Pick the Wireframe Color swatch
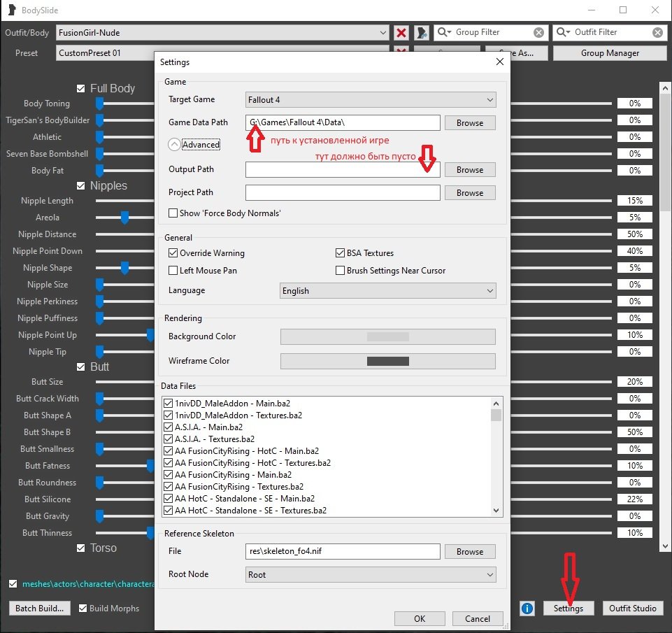 pyautogui.click(x=387, y=362)
